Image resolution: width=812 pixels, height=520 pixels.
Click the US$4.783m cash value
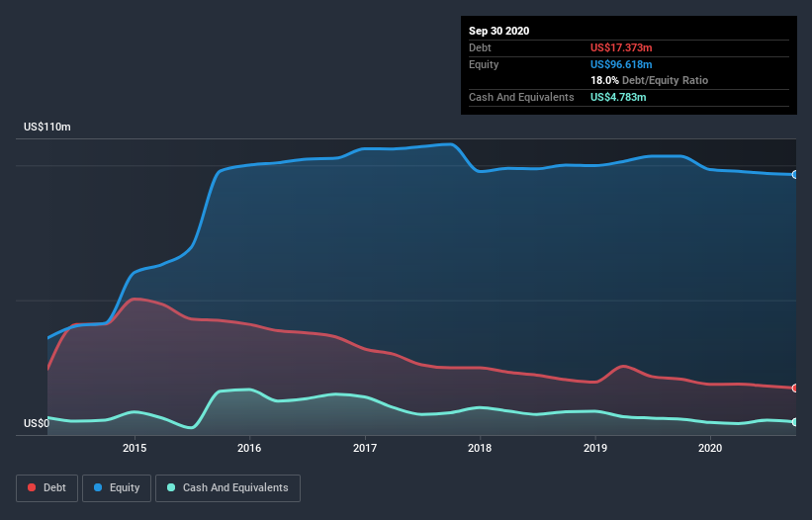coord(618,97)
